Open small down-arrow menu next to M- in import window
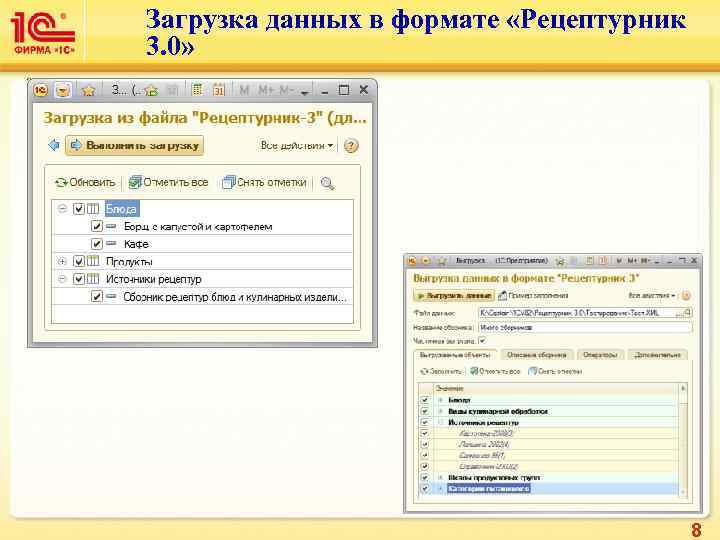The width and height of the screenshot is (720, 540). (304, 92)
